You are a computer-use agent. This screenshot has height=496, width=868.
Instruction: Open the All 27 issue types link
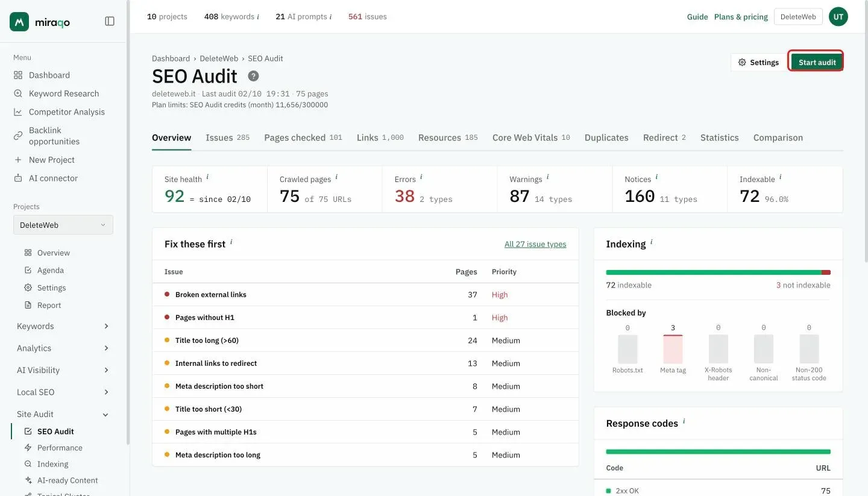(x=535, y=244)
